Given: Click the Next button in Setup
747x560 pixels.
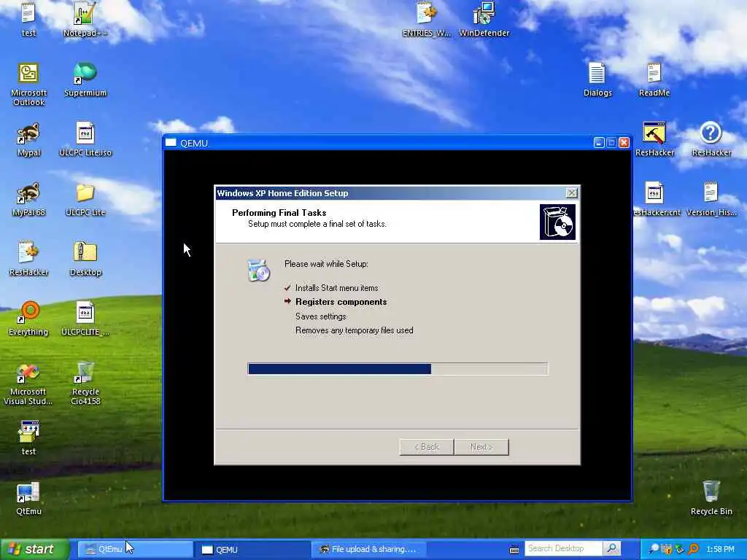Looking at the screenshot, I should pyautogui.click(x=481, y=447).
